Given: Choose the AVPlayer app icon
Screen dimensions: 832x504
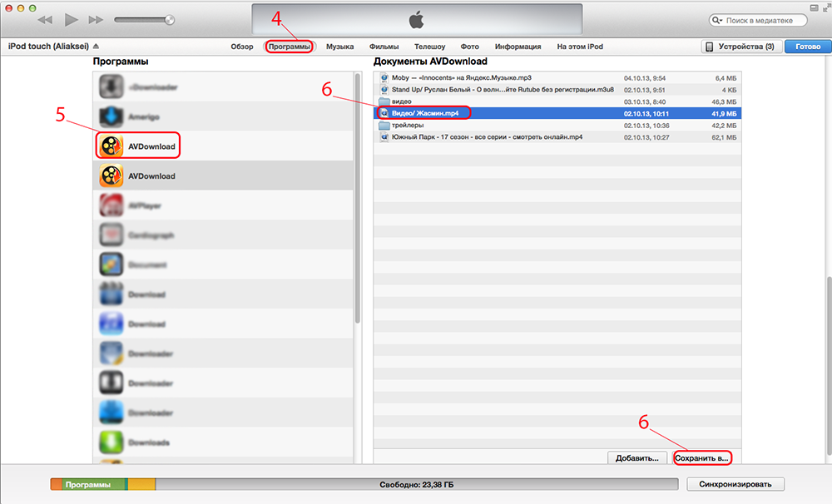Looking at the screenshot, I should coord(111,206).
